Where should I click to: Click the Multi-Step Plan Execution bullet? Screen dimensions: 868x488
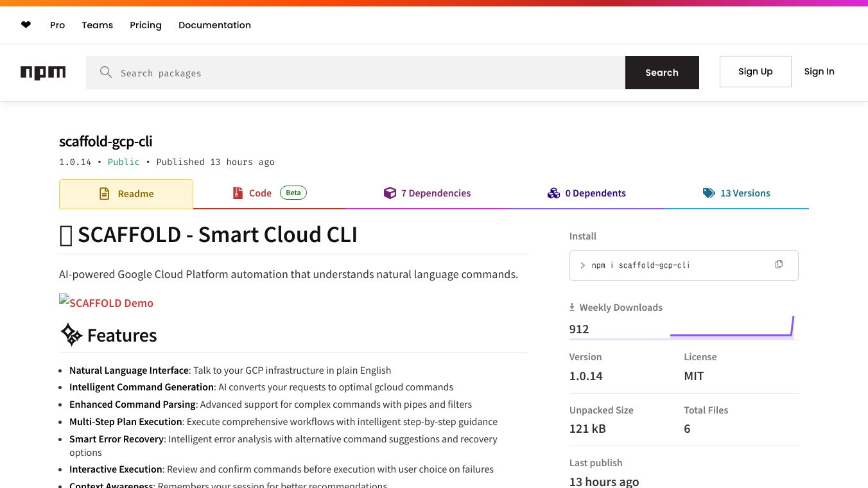283,422
